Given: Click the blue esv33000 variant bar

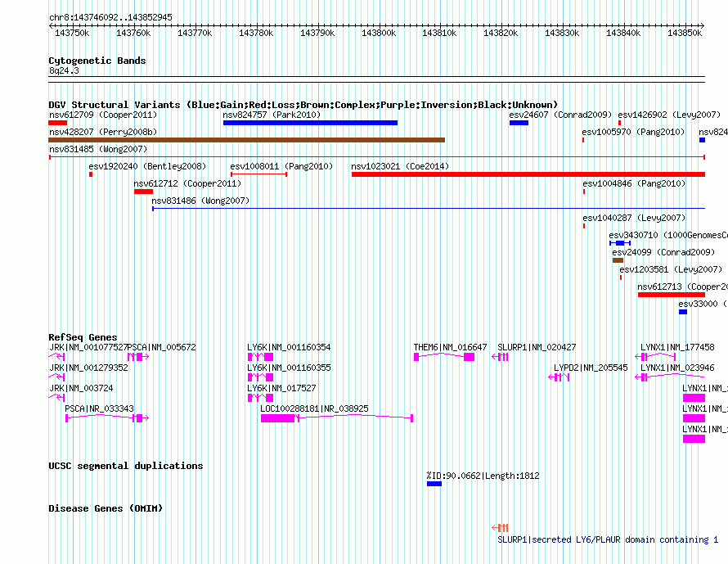Looking at the screenshot, I should point(682,312).
